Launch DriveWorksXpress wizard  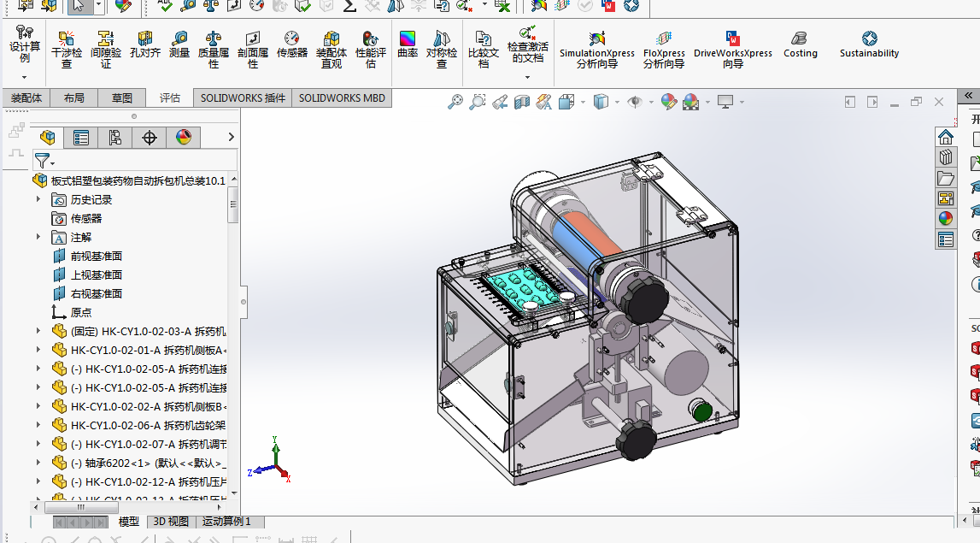(x=733, y=50)
